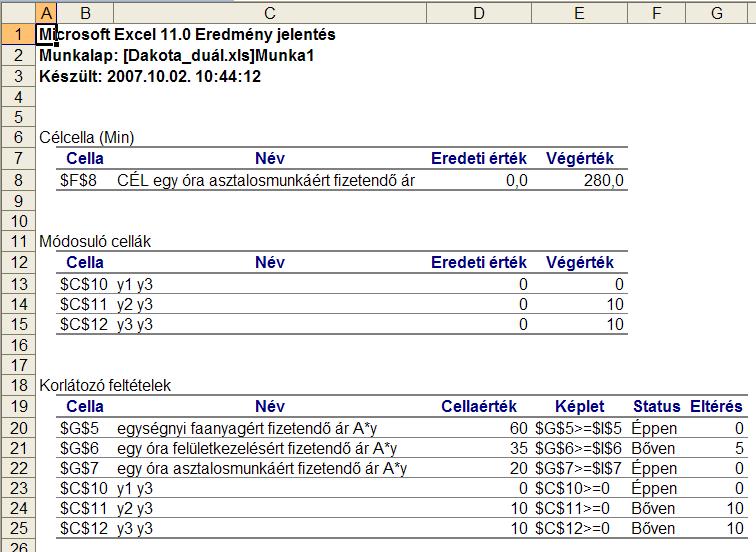Screen dimensions: 756x552
Task: Click the '$G$5' cell reference
Action: coord(79,429)
